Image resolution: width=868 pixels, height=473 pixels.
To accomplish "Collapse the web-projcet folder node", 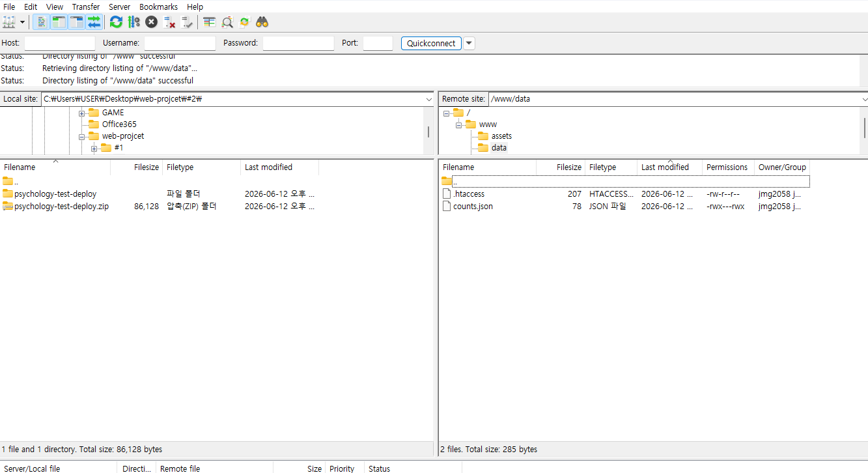I will point(82,136).
